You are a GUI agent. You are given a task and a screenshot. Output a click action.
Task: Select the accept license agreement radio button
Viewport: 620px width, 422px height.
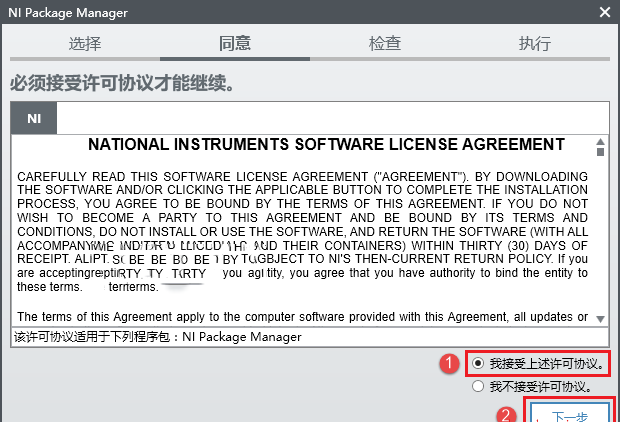(478, 363)
